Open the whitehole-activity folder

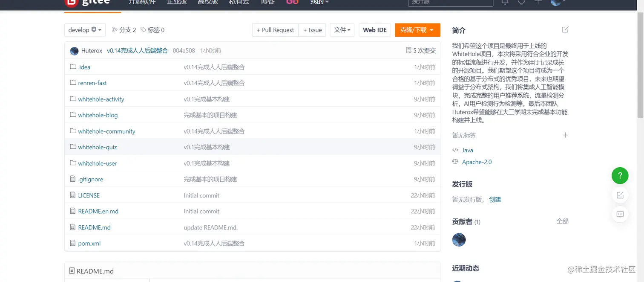(x=101, y=99)
